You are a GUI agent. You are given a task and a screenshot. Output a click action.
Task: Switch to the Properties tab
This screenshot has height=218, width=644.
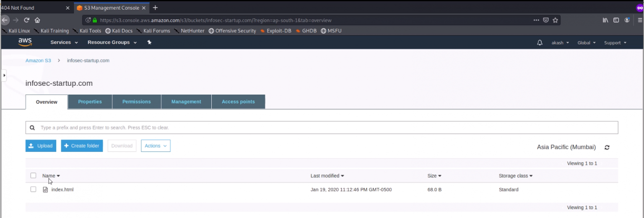(90, 102)
